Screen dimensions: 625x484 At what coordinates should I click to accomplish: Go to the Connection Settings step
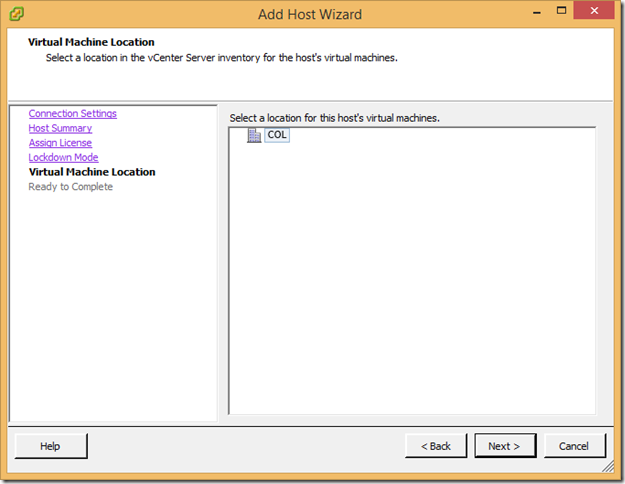72,114
